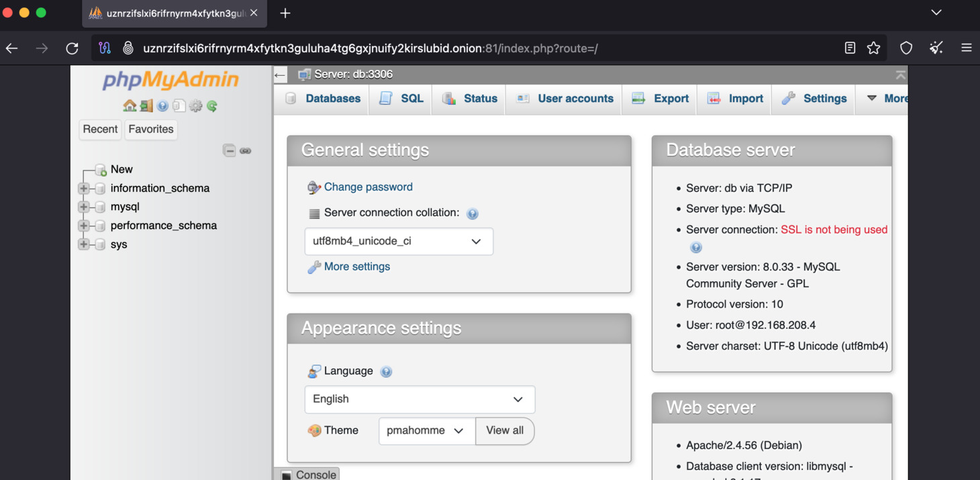Click the information_schema database cylinder icon
The image size is (980, 480).
(100, 189)
